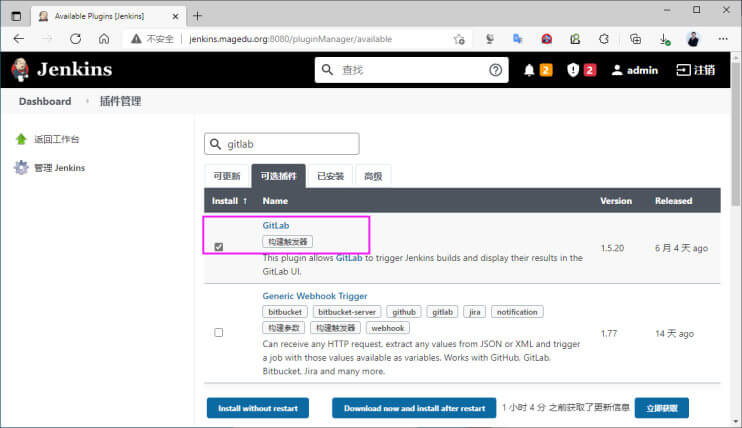
Task: Open the security warnings shield icon
Action: tap(573, 70)
